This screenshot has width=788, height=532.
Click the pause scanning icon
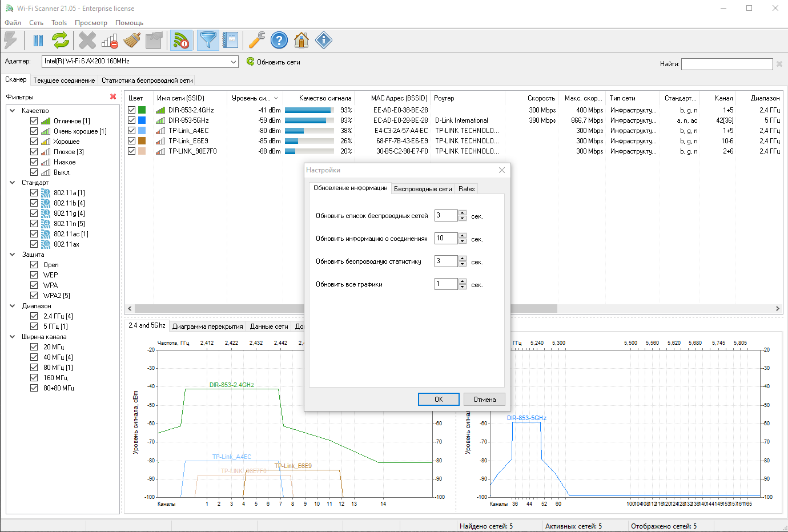pos(38,41)
